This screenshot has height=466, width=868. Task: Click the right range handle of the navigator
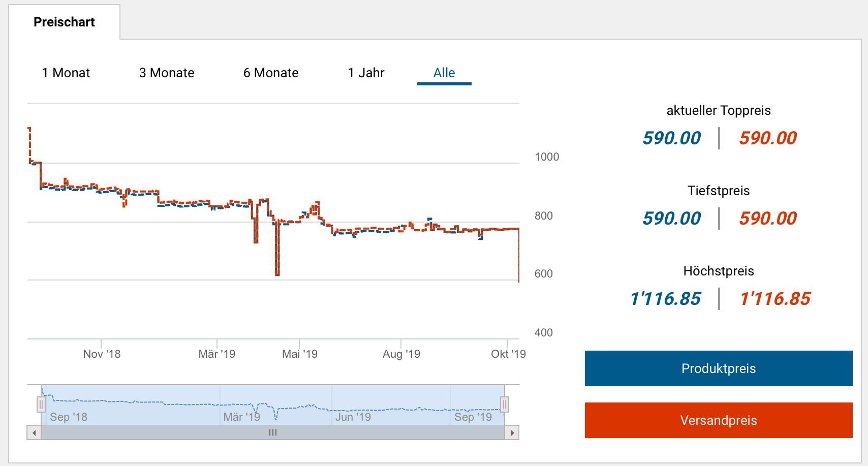(504, 405)
